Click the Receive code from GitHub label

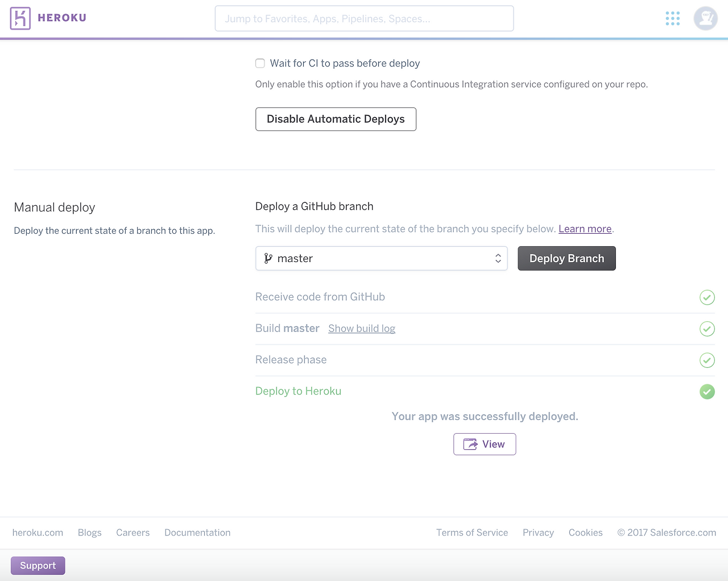point(320,297)
